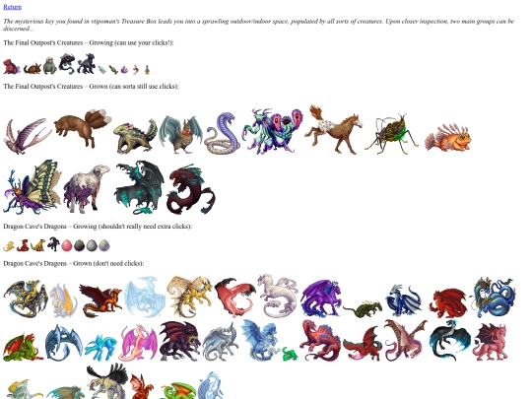
Task: Click the Return link
Action: click(x=12, y=7)
